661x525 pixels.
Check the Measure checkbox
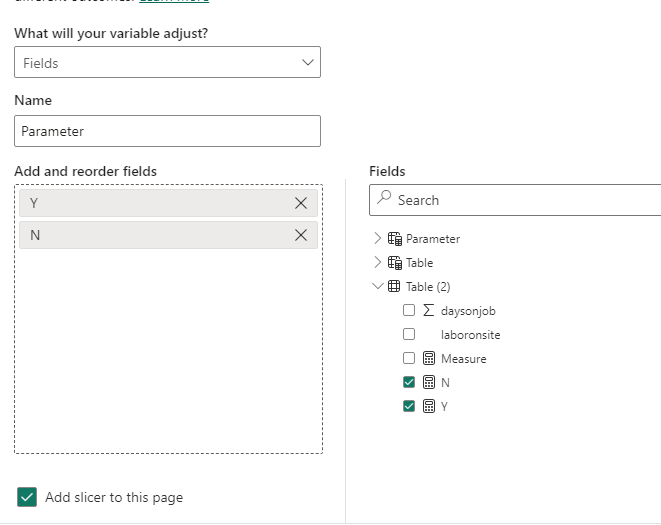408,358
